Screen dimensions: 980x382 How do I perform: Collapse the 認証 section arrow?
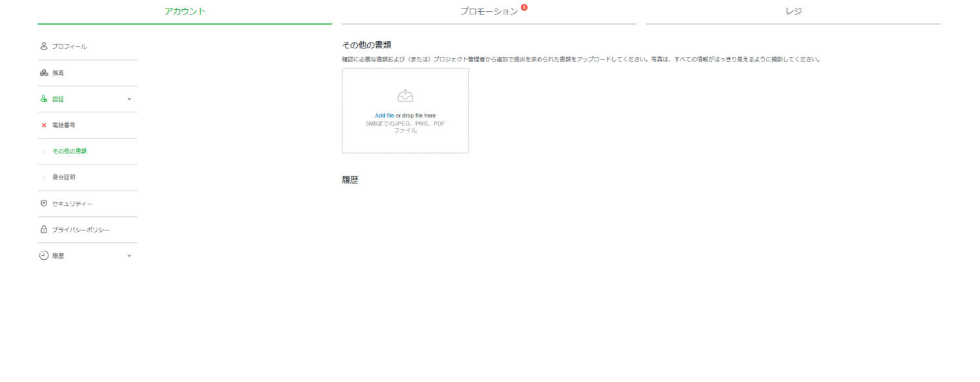coord(129,99)
